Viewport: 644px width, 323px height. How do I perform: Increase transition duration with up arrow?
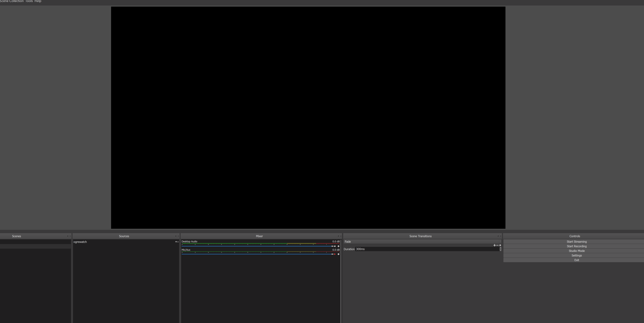tap(500, 248)
